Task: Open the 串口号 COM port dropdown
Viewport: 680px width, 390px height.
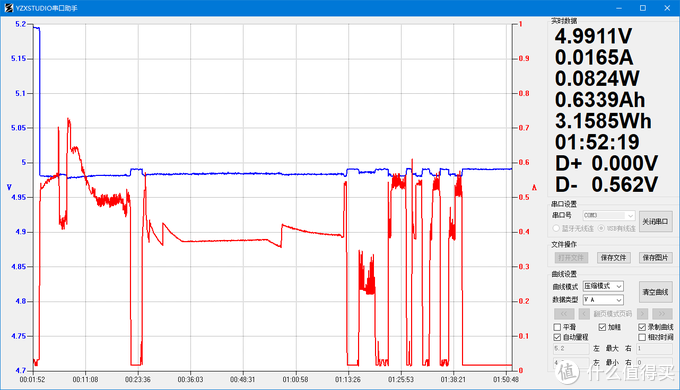Action: click(x=609, y=215)
